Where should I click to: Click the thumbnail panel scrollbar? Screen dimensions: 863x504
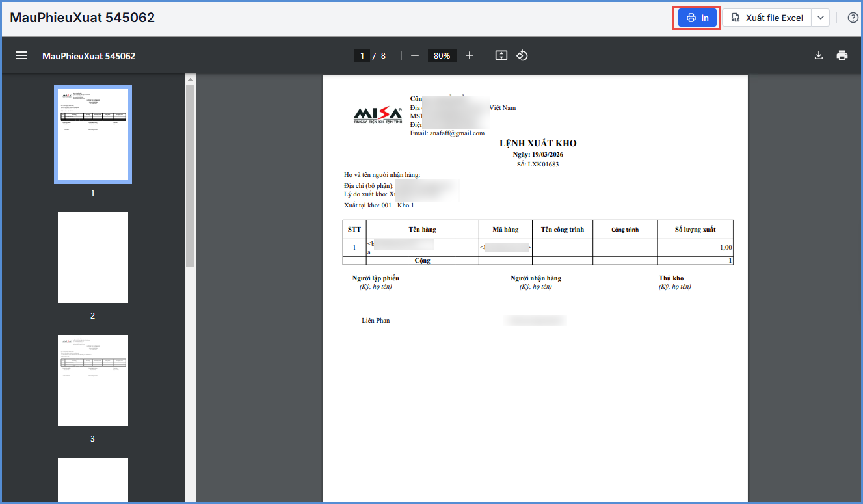click(190, 176)
